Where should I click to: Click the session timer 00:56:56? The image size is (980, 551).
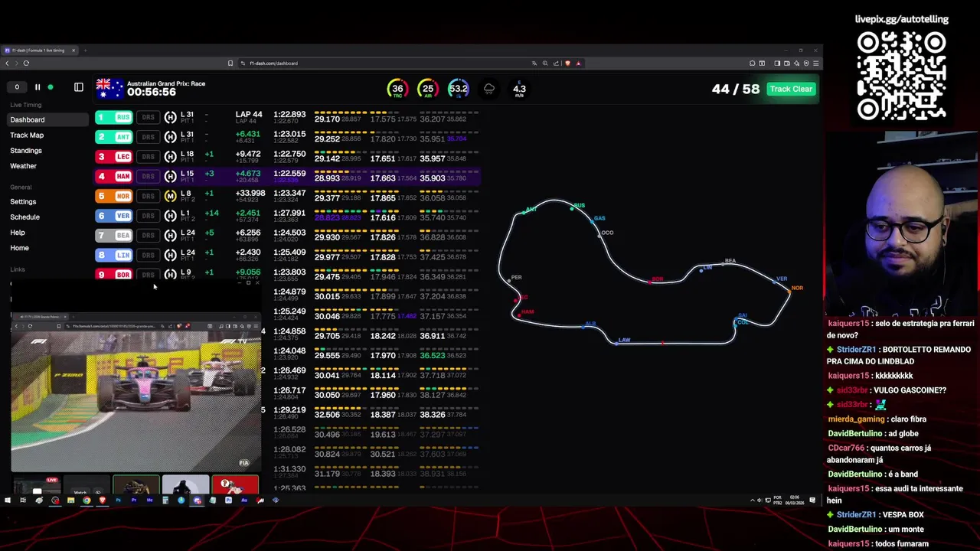(x=152, y=93)
